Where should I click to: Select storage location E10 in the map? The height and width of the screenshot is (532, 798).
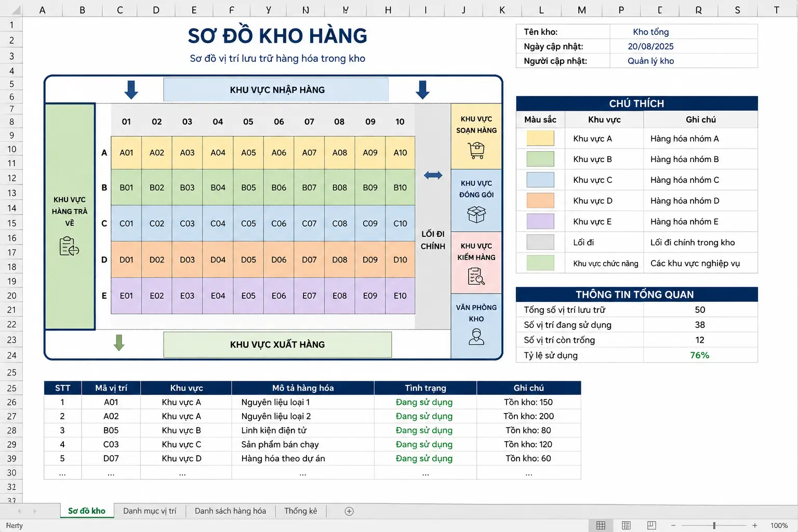(x=400, y=296)
